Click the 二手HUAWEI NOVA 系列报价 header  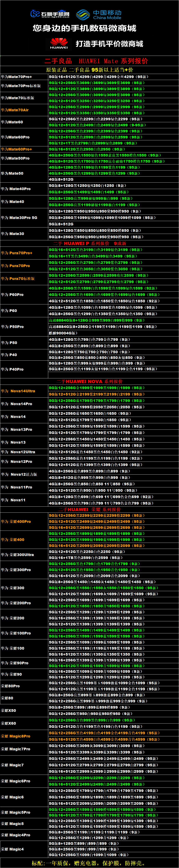(90, 381)
